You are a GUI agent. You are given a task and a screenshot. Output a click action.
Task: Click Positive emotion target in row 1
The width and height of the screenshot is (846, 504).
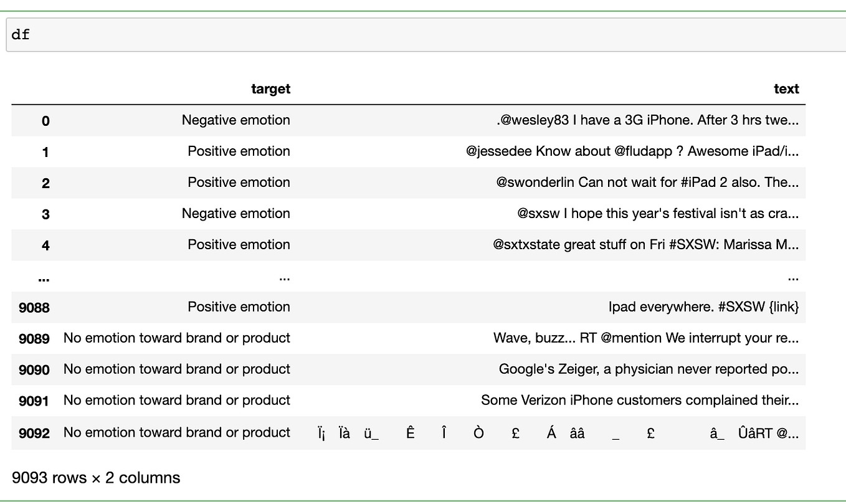click(x=239, y=151)
